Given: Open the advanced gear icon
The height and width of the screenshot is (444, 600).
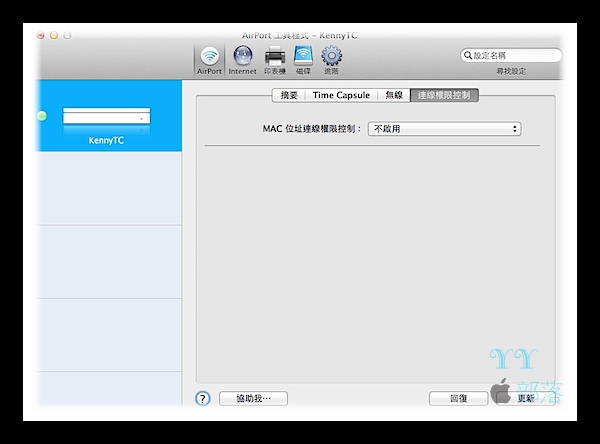Looking at the screenshot, I should pyautogui.click(x=331, y=60).
